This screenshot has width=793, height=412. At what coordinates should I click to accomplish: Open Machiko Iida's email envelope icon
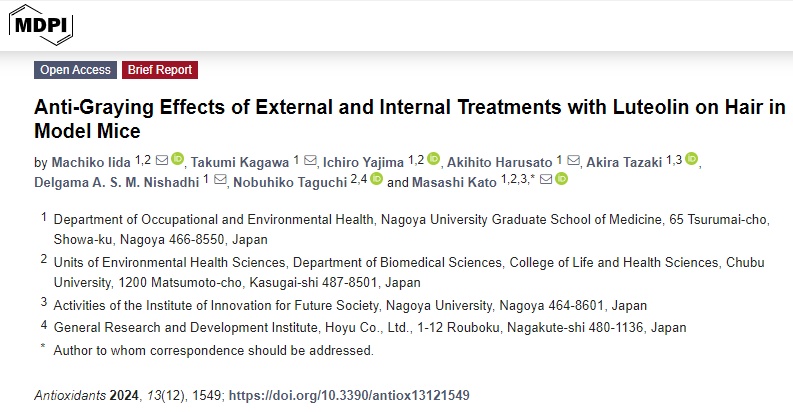tap(162, 160)
